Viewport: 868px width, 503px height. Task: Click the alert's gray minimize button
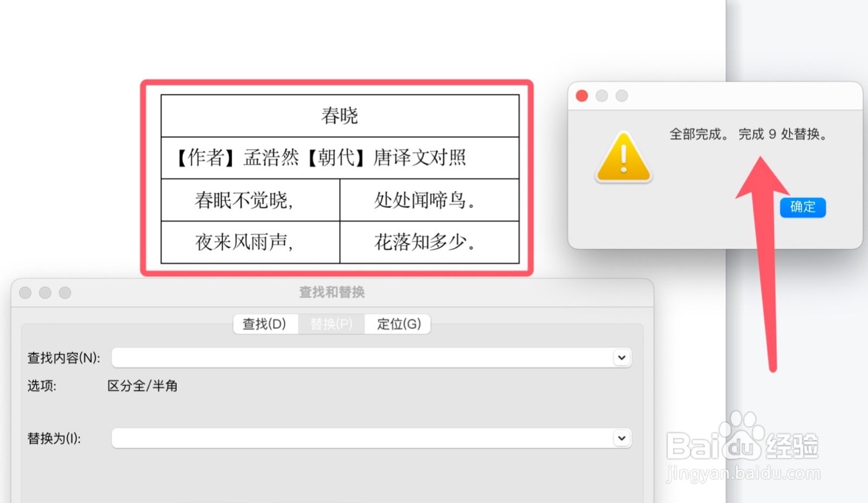[602, 96]
